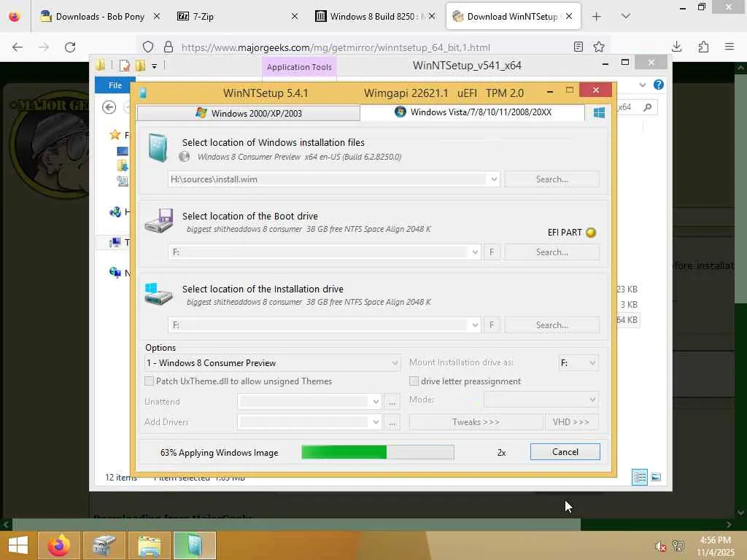Image resolution: width=747 pixels, height=560 pixels.
Task: Click the Explorer back arrow button
Action: [109, 108]
